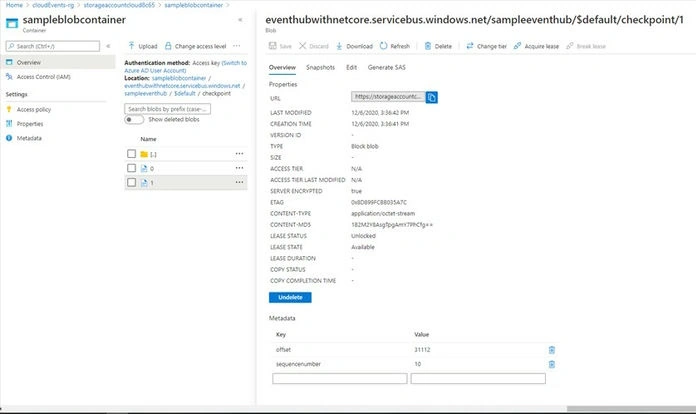Go to Home breadcrumb
696x414 pixels.
14,5
